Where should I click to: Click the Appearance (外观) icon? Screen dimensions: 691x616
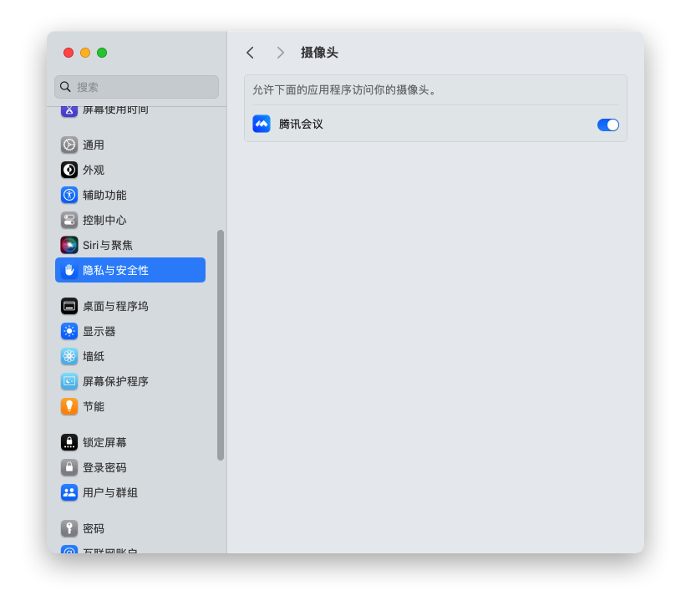tap(69, 170)
